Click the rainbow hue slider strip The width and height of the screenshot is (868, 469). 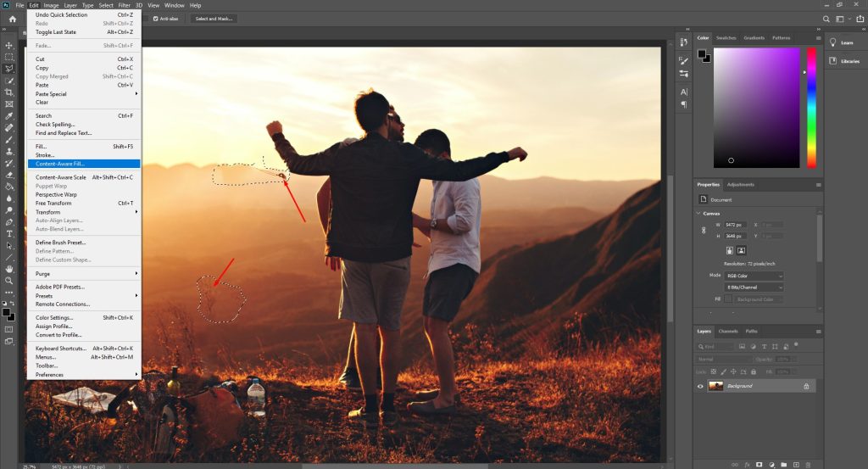coord(811,107)
